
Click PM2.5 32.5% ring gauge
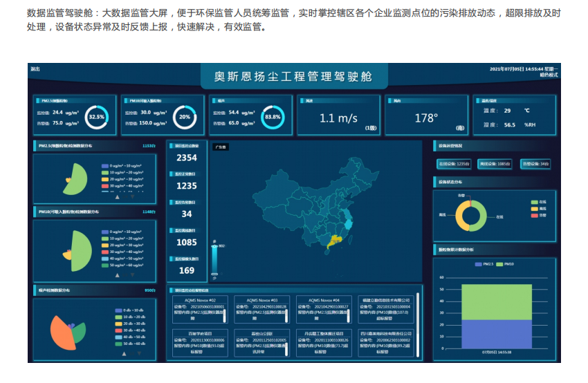[x=96, y=117]
